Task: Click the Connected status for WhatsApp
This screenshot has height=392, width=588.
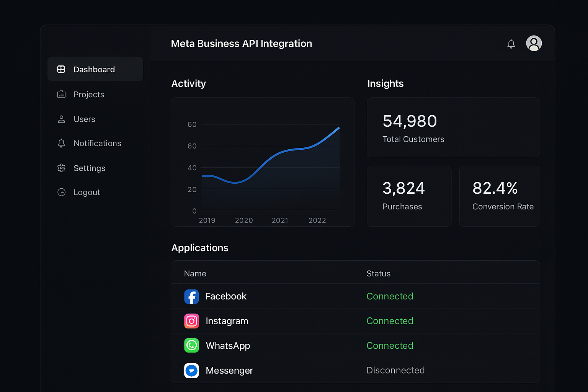Action: (390, 346)
